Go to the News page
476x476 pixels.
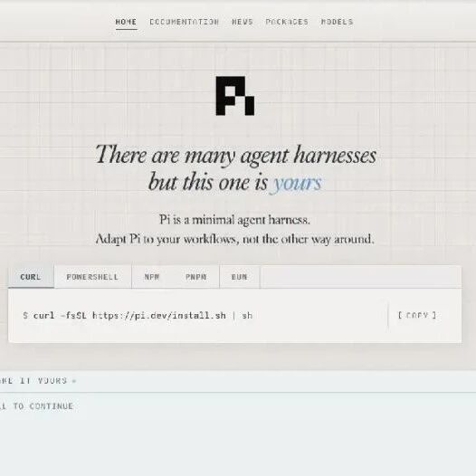243,22
